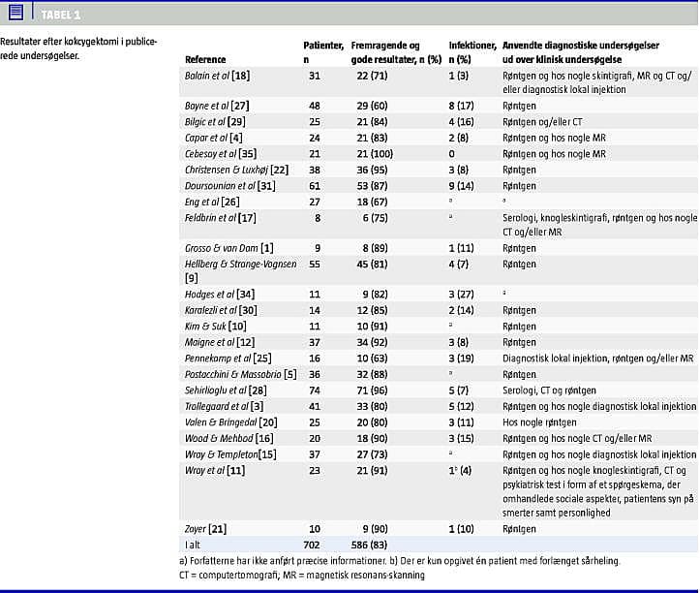Click abbreviation note 'CT = computertomografi'

click(x=229, y=576)
